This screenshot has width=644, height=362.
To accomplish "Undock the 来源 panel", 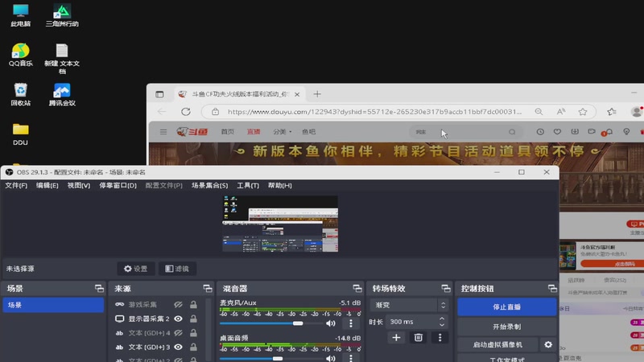I will [x=208, y=289].
